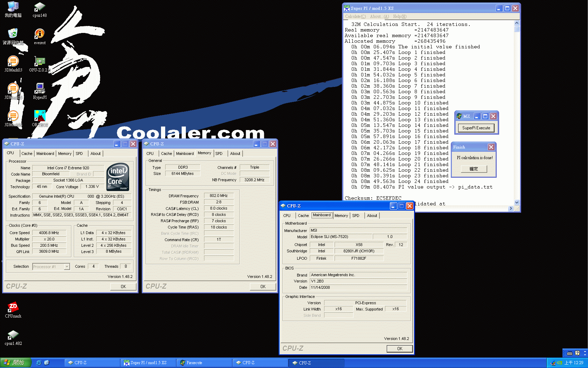Launch 3DMark03 from the desktop
The height and width of the screenshot is (368, 588).
point(13,64)
